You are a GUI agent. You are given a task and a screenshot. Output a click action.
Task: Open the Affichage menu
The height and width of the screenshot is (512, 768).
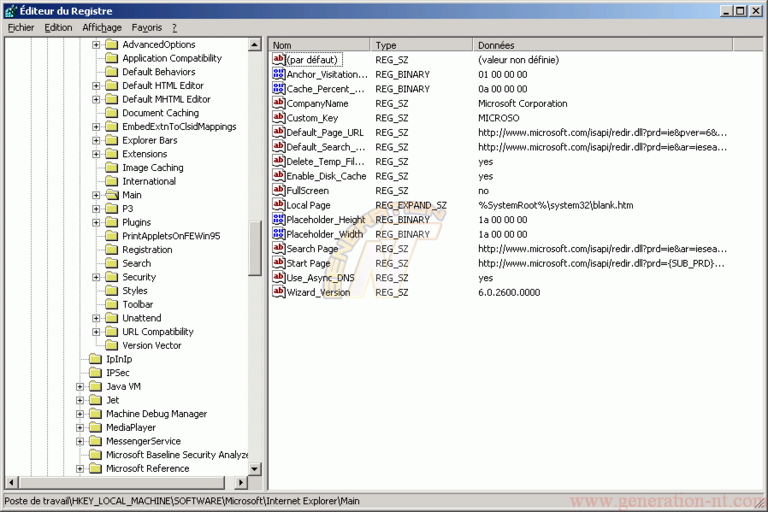102,27
